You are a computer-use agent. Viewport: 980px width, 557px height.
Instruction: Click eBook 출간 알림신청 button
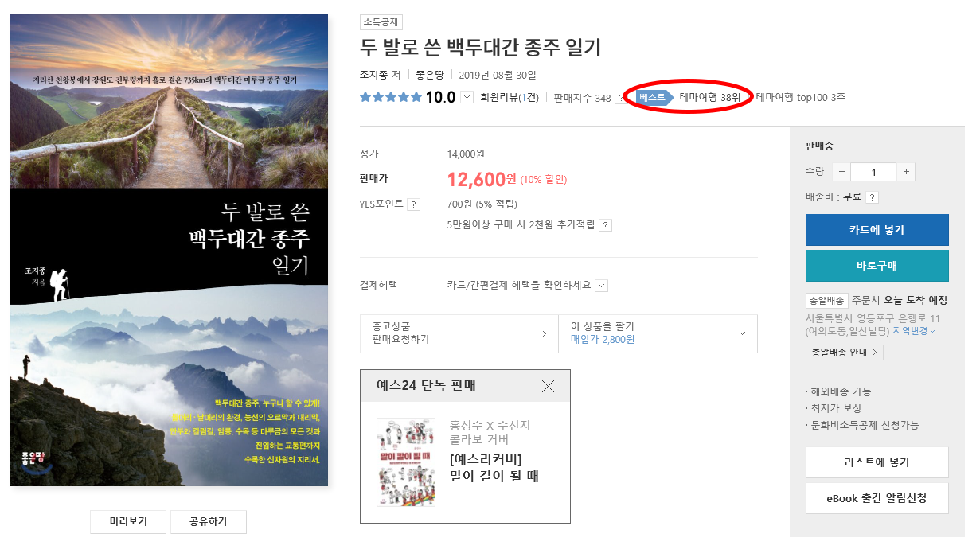pyautogui.click(x=877, y=498)
